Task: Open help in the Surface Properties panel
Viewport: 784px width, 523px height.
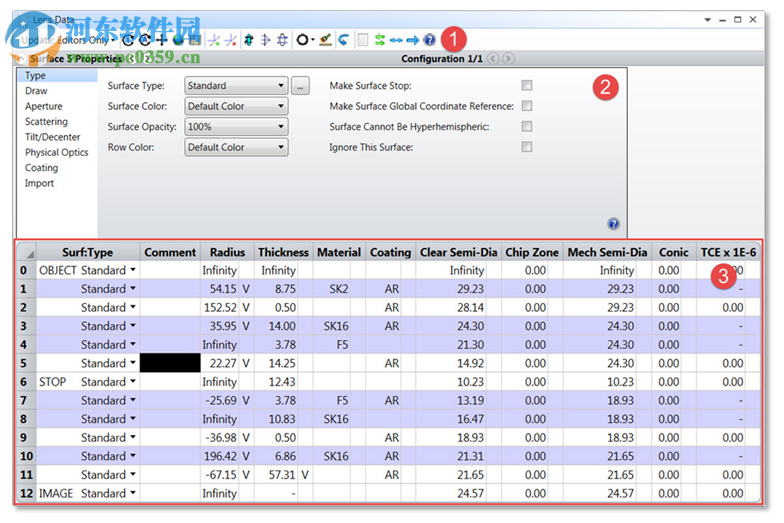Action: (x=613, y=224)
